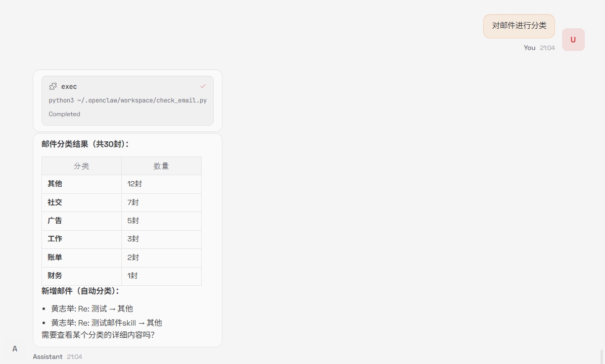Click the Completed status text
Viewport: 605px width, 364px height.
tap(64, 114)
